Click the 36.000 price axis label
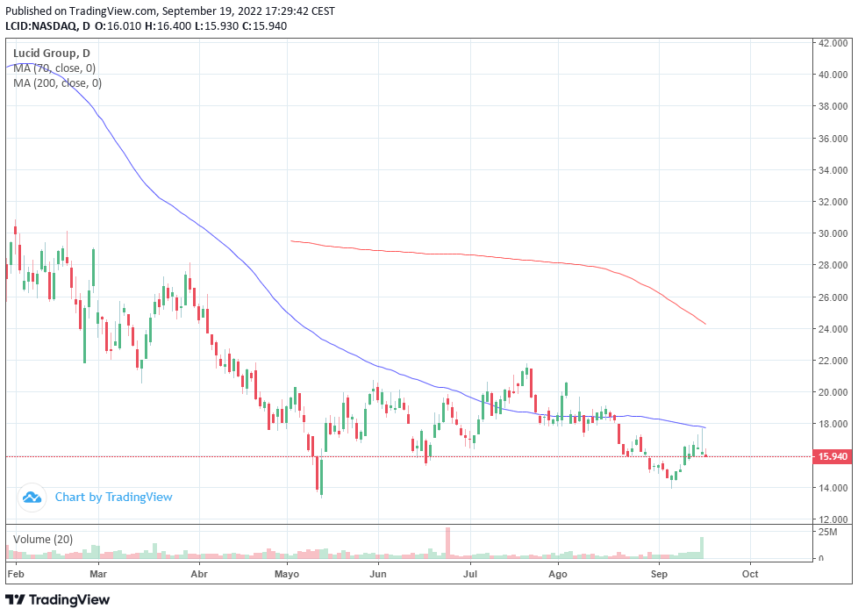Viewport: 858px width, 616px height. (833, 139)
